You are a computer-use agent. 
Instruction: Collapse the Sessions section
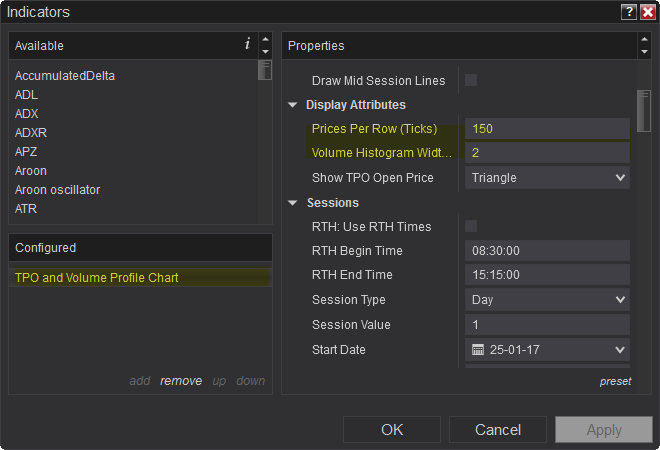(x=293, y=203)
